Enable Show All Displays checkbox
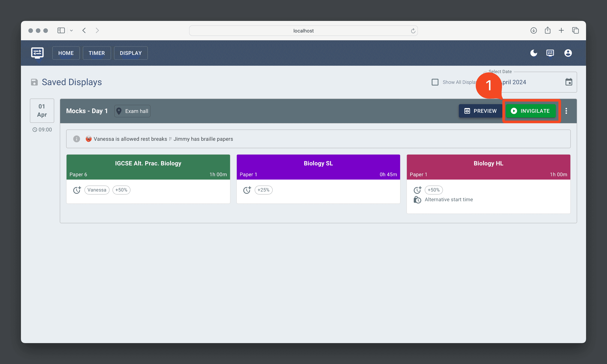607x364 pixels. pyautogui.click(x=435, y=82)
